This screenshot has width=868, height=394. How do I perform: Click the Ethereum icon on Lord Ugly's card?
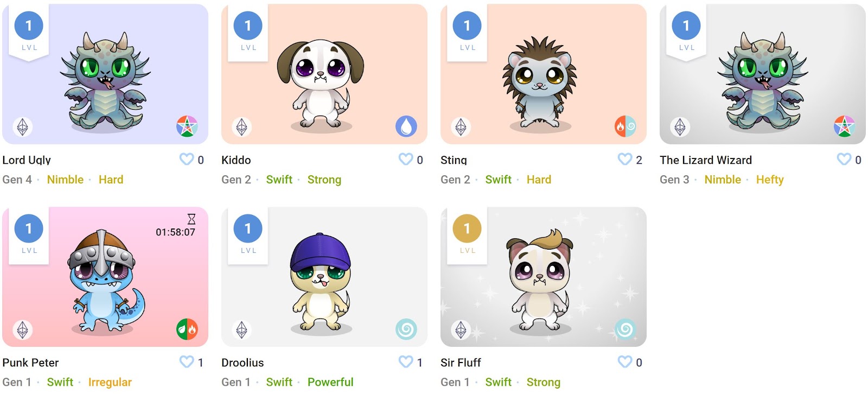(x=23, y=126)
